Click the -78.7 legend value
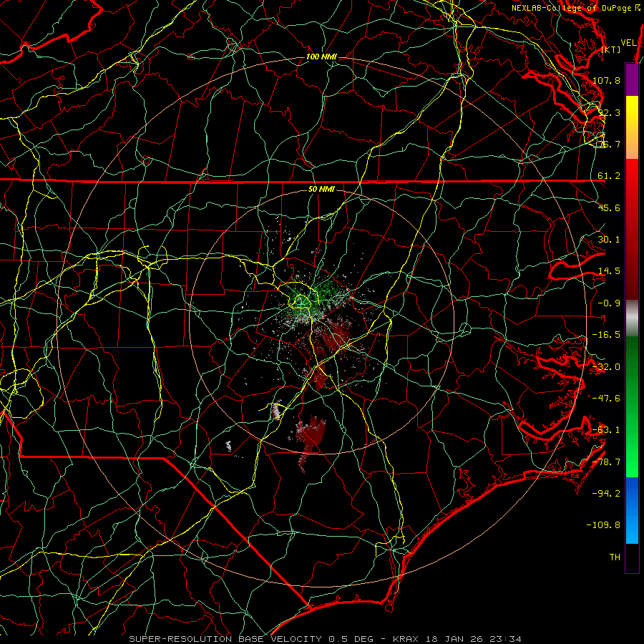The width and height of the screenshot is (644, 644). coord(606,462)
